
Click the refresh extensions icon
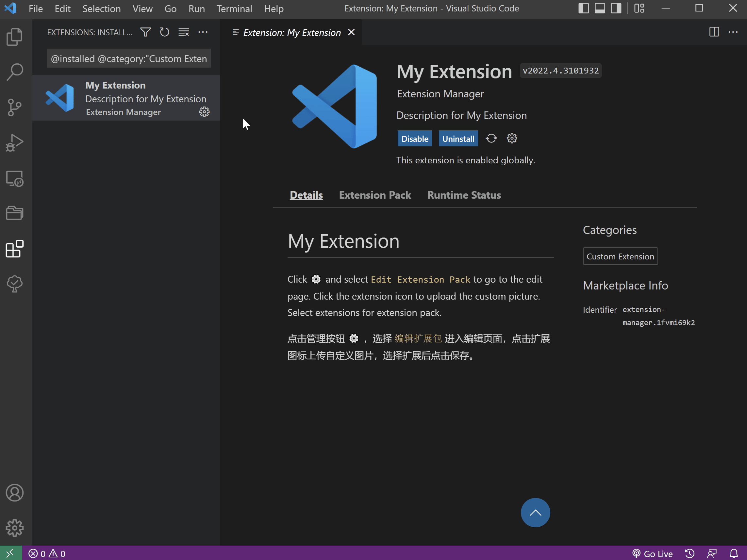(x=165, y=32)
